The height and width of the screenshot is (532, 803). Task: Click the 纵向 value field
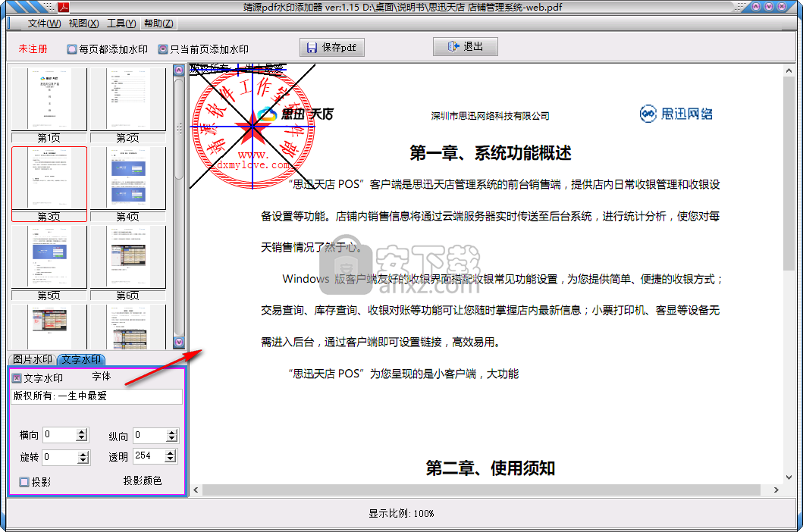click(149, 436)
